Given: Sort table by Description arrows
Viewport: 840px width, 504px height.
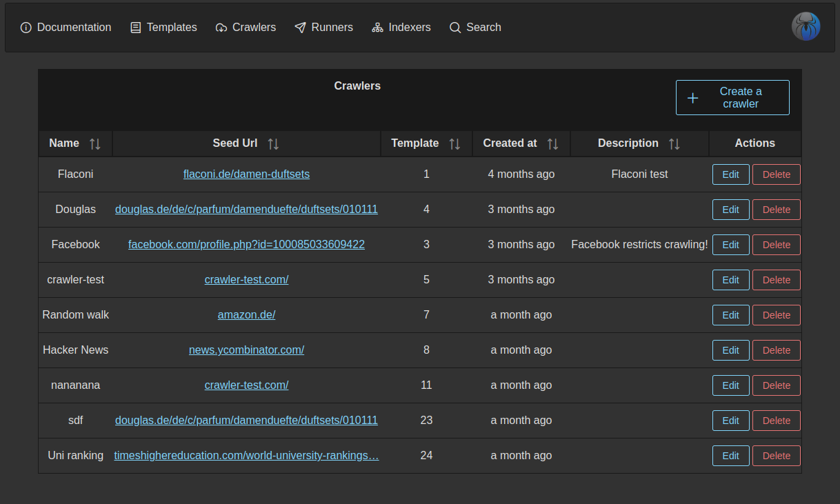Looking at the screenshot, I should pos(674,144).
